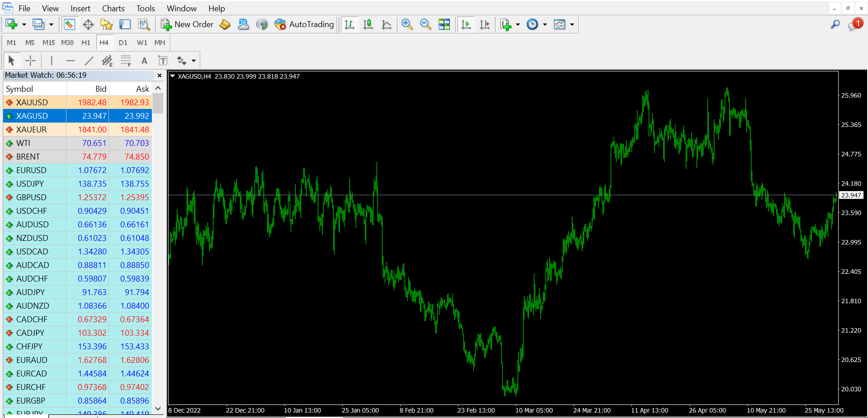Pick the horizontal line drawing tool
This screenshot has width=868, height=418.
tap(70, 60)
